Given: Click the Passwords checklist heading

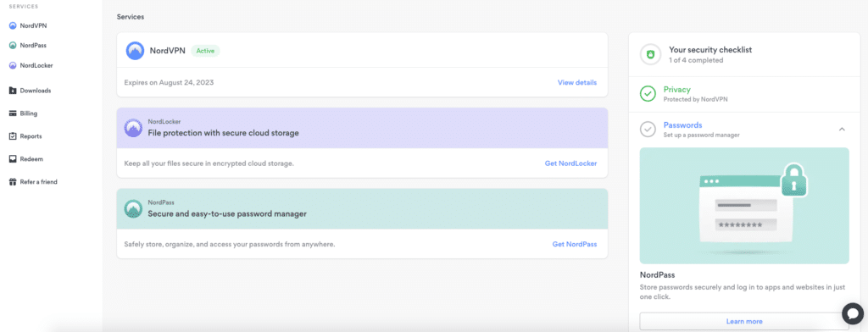Looking at the screenshot, I should tap(682, 125).
